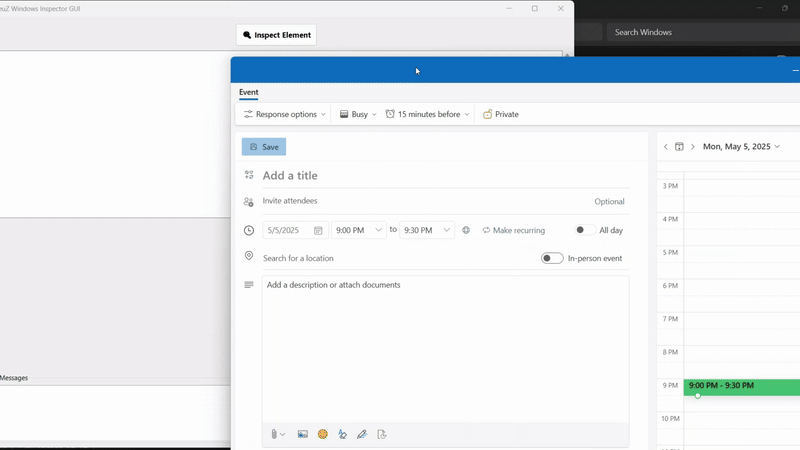This screenshot has height=450, width=800.
Task: Open the 15 minutes before reminder dropdown
Action: click(x=428, y=114)
